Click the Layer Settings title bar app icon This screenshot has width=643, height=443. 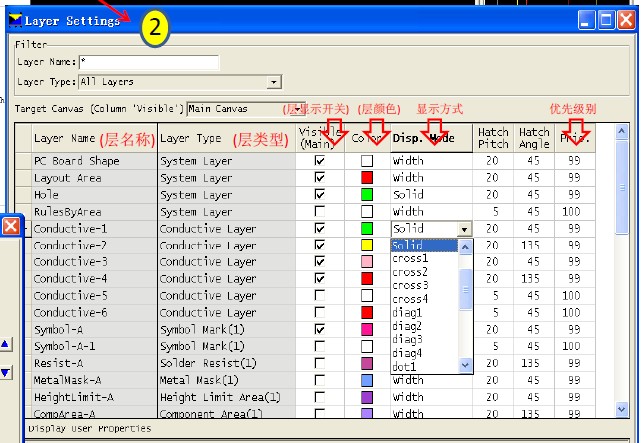click(x=12, y=20)
